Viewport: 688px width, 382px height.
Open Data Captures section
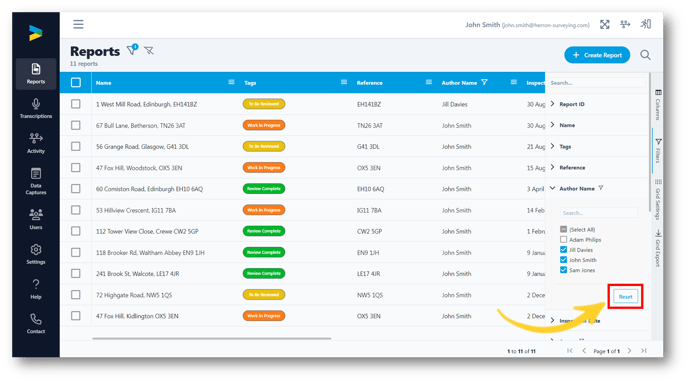click(x=36, y=181)
